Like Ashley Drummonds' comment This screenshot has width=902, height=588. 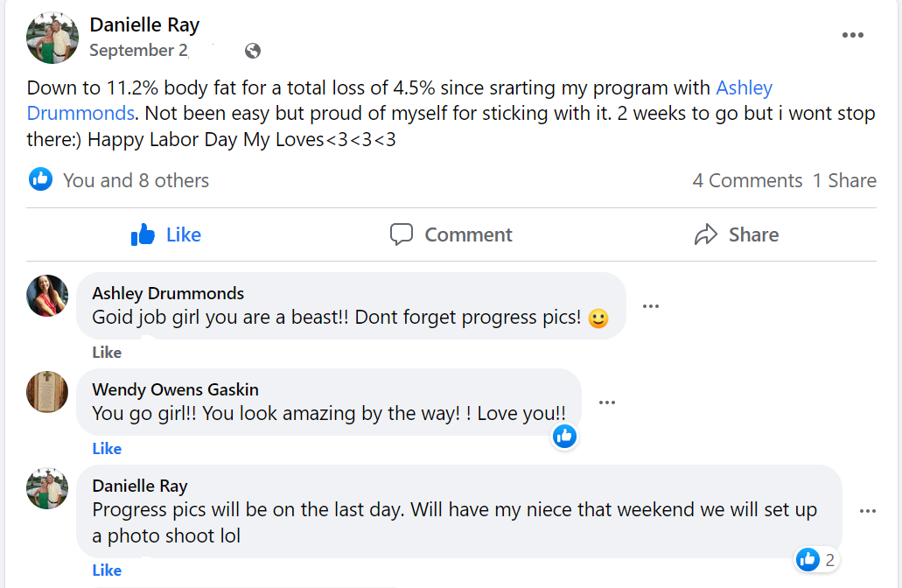pyautogui.click(x=107, y=353)
